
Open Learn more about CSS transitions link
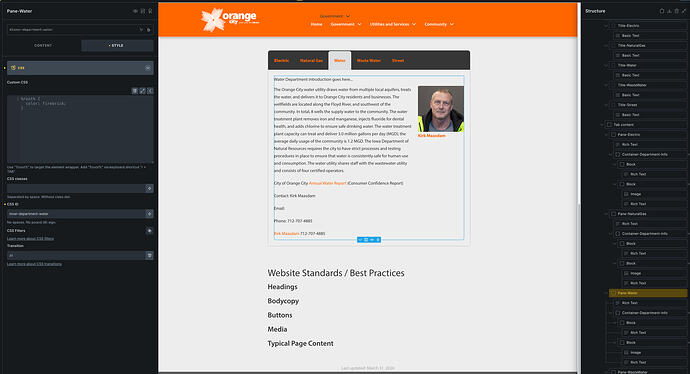34,264
